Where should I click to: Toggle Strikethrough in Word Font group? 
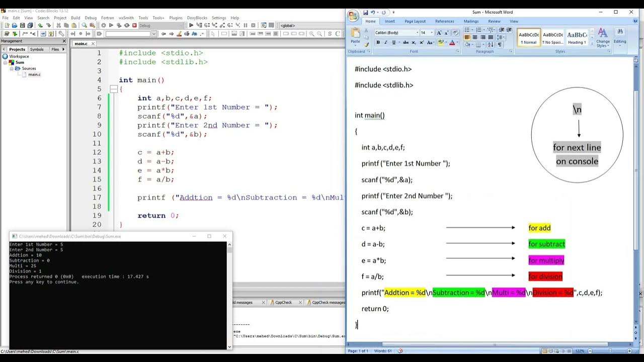click(x=406, y=42)
